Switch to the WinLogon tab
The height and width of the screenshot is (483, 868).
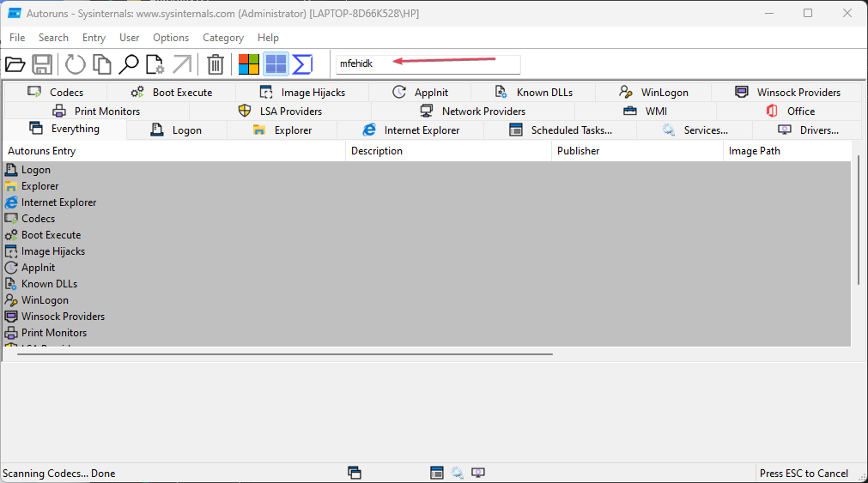[653, 93]
